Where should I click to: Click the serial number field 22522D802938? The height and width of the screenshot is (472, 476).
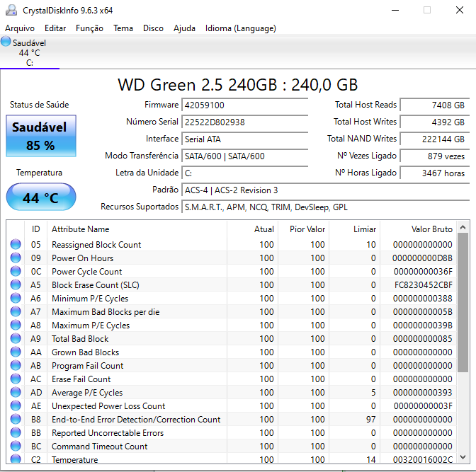click(244, 122)
